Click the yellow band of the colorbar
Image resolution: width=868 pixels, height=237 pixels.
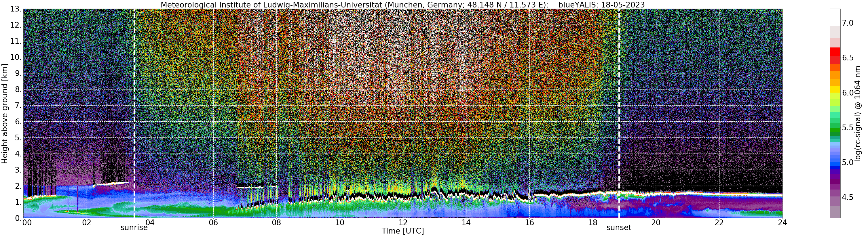(835, 89)
